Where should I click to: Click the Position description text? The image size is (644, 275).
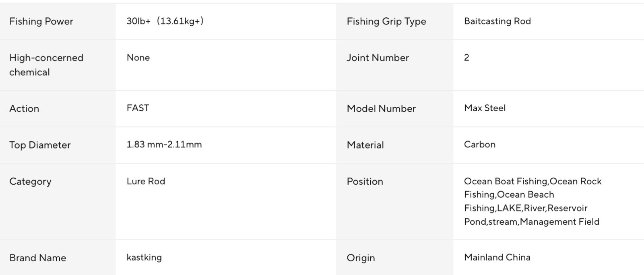pyautogui.click(x=533, y=201)
